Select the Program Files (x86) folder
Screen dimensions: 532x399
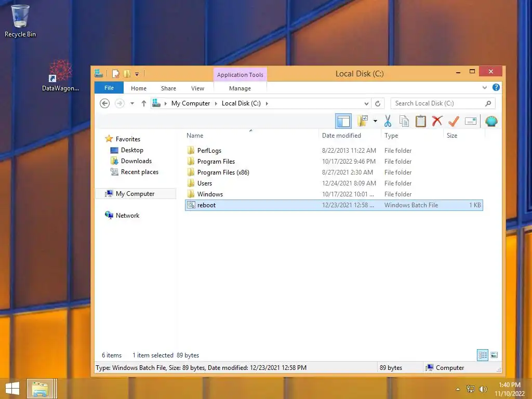point(334,172)
